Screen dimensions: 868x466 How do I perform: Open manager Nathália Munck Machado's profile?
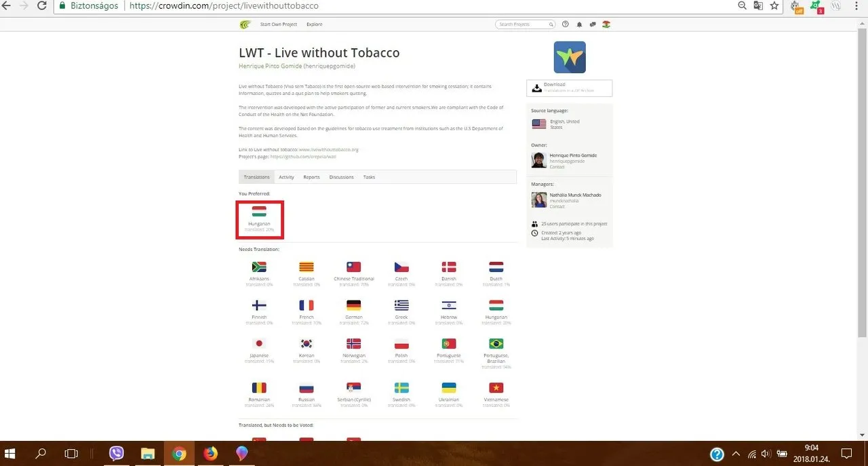[575, 195]
